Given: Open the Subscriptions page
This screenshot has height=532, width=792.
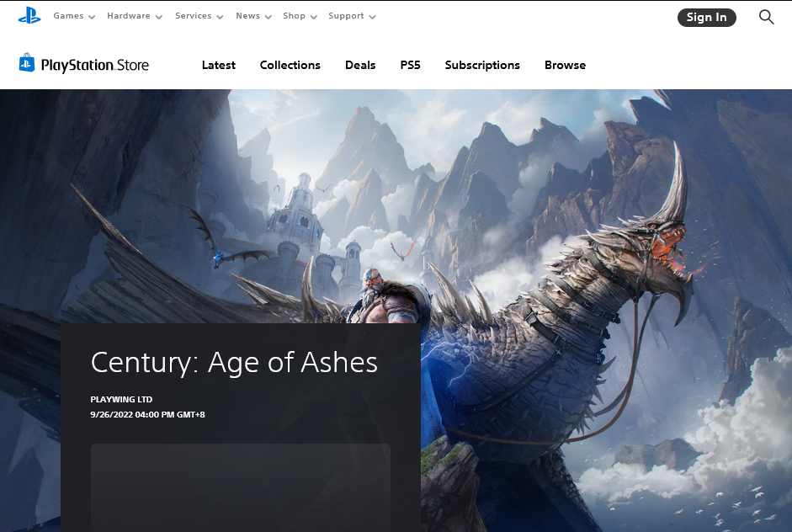Looking at the screenshot, I should 482,65.
